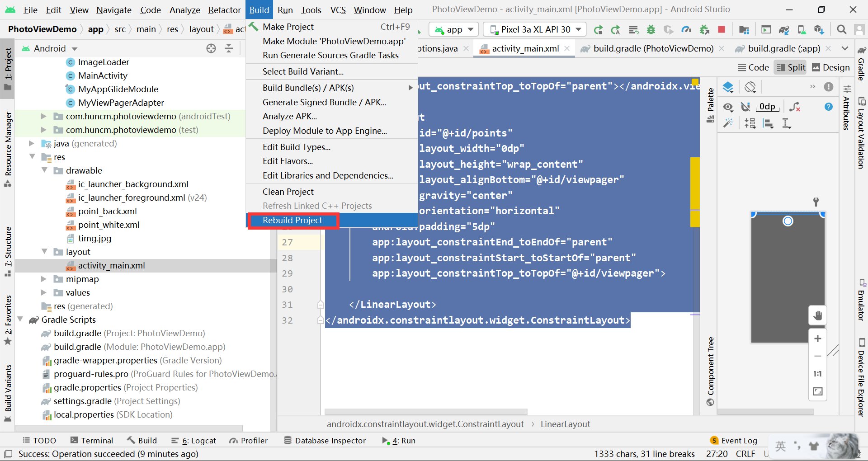
Task: Toggle the Attributes panel side tab
Action: coord(847,108)
